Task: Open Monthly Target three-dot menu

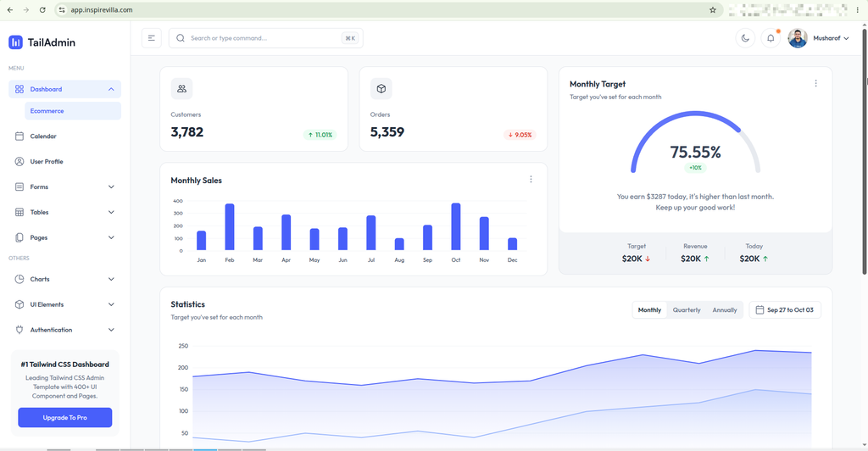Action: [815, 84]
